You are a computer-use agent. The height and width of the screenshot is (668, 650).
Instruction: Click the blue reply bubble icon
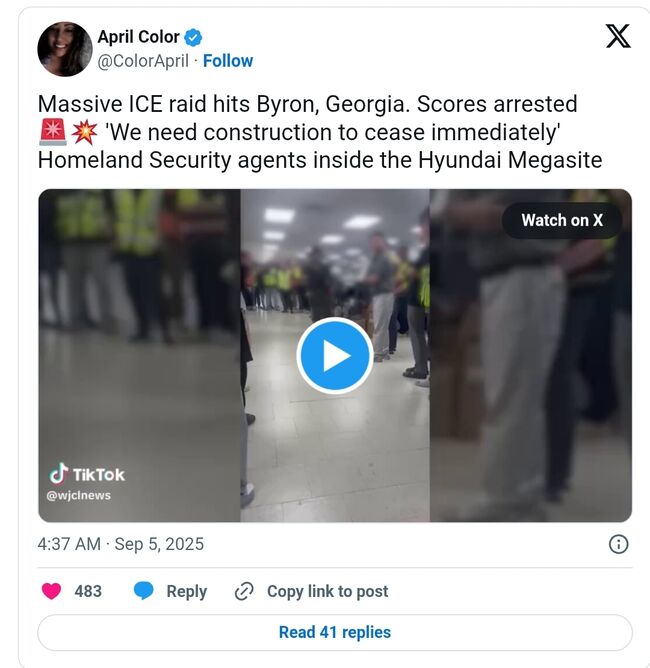point(144,591)
